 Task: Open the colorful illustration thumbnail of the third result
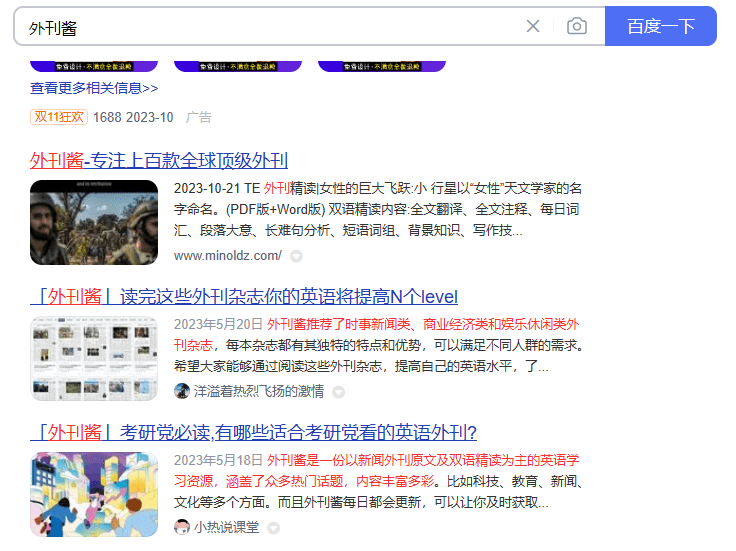coord(94,495)
